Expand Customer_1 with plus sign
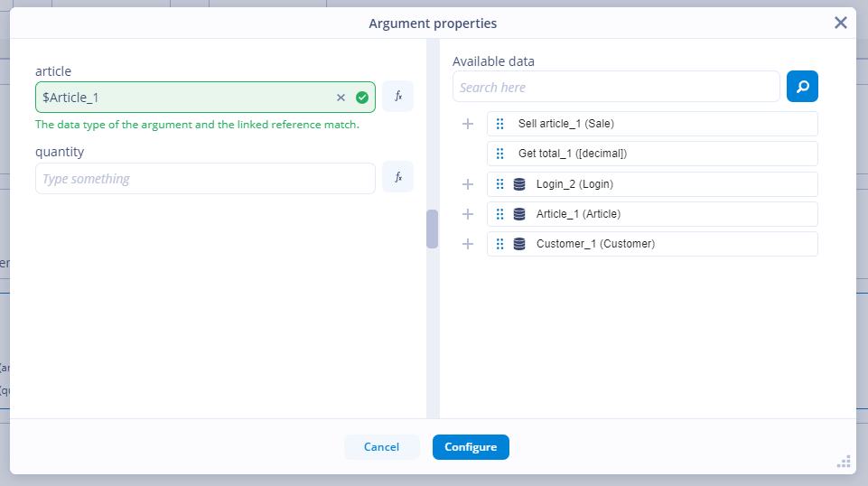The width and height of the screenshot is (868, 486). [x=468, y=244]
